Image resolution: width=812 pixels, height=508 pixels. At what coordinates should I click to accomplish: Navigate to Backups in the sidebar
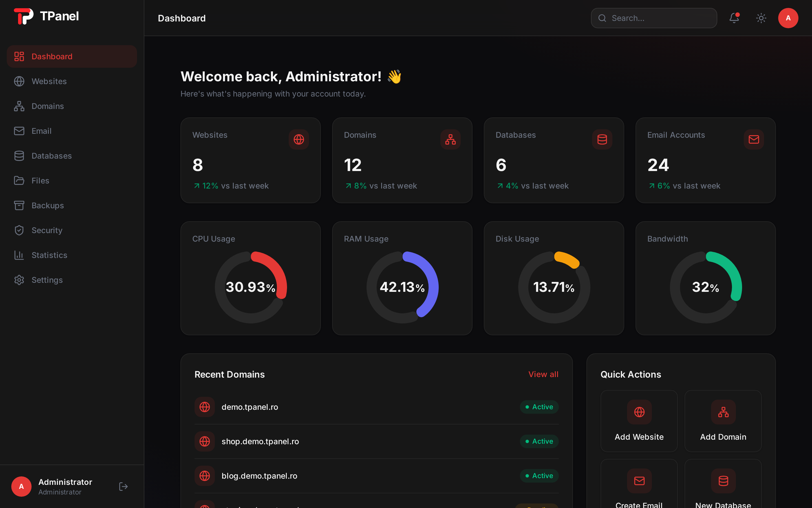[72, 206]
